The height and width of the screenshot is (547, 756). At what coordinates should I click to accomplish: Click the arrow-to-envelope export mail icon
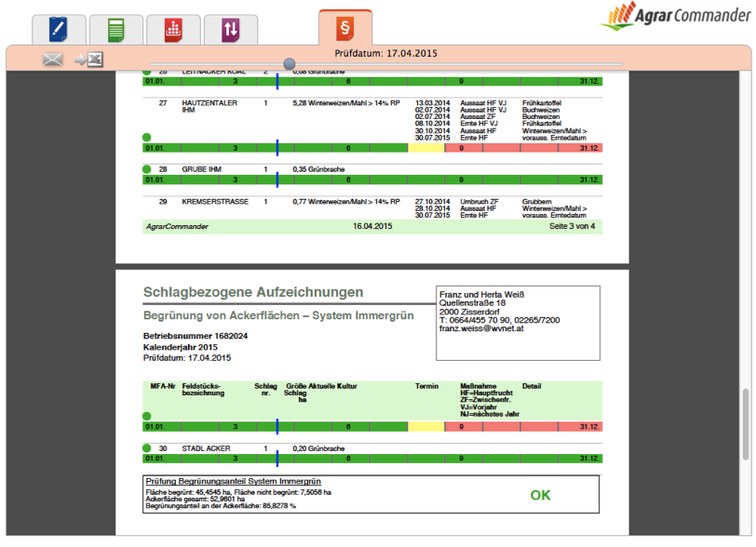click(88, 60)
